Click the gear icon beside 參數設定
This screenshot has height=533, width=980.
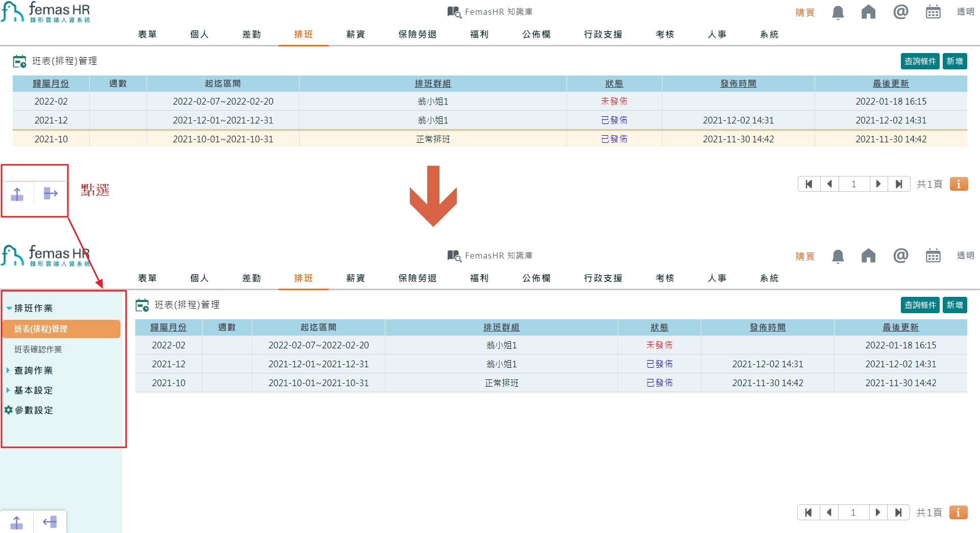[x=8, y=410]
